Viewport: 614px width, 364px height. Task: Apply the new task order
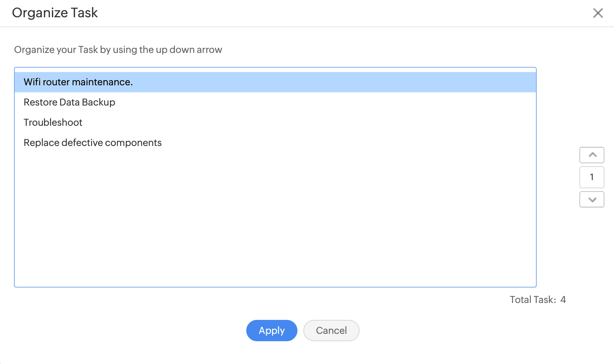click(x=272, y=331)
